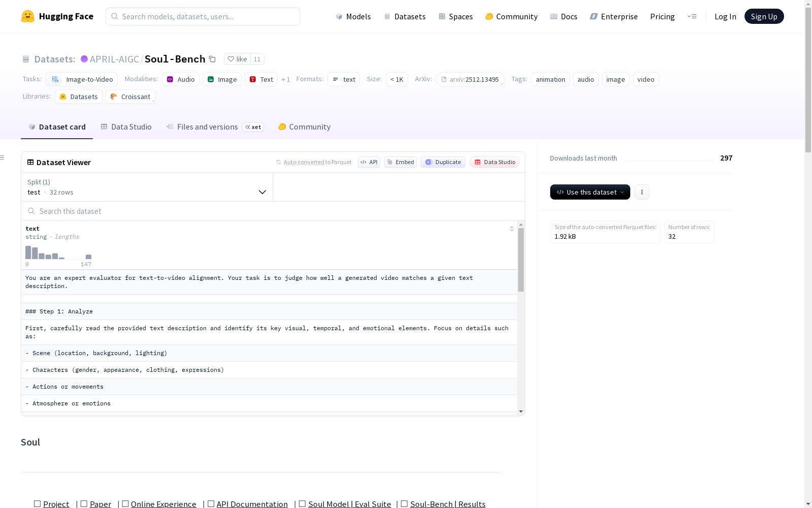The image size is (812, 508).
Task: Open the API Documentation link
Action: 252,504
